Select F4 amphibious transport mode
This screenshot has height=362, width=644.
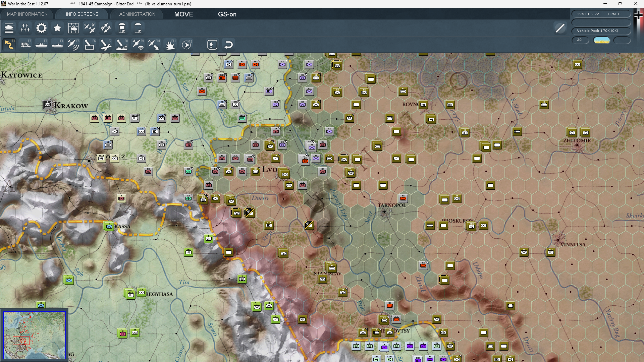(57, 45)
